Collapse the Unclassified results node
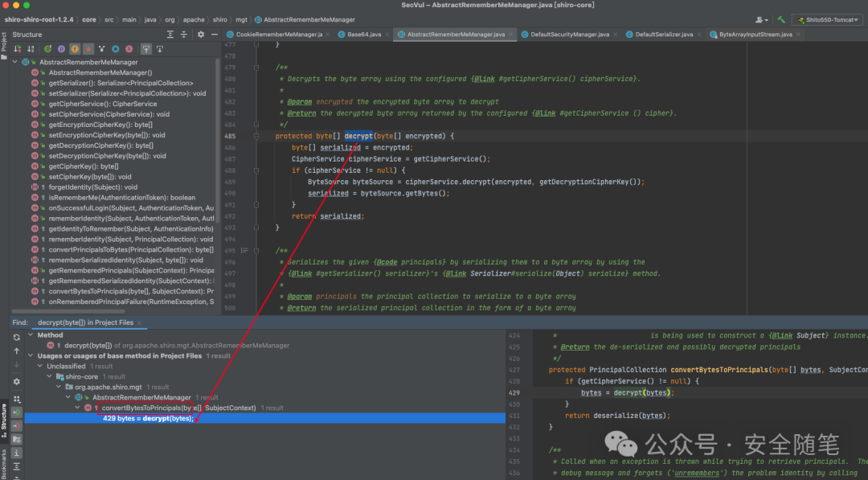The height and width of the screenshot is (480, 868). [40, 366]
